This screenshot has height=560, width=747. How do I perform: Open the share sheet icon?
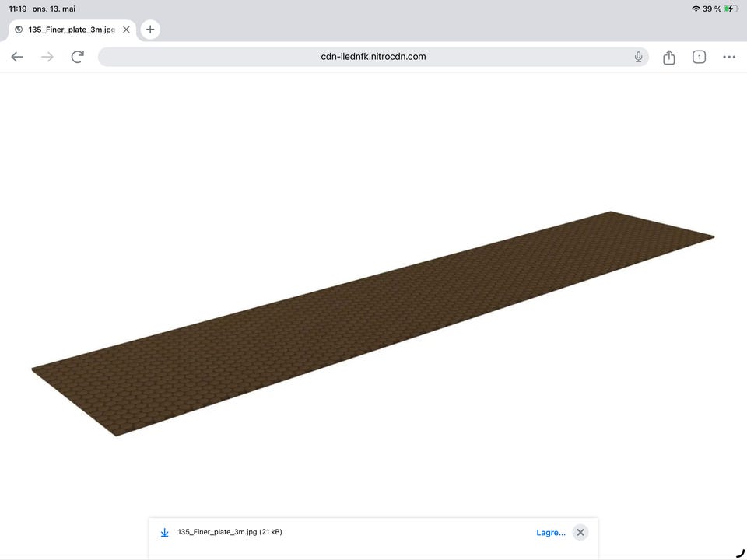click(669, 57)
